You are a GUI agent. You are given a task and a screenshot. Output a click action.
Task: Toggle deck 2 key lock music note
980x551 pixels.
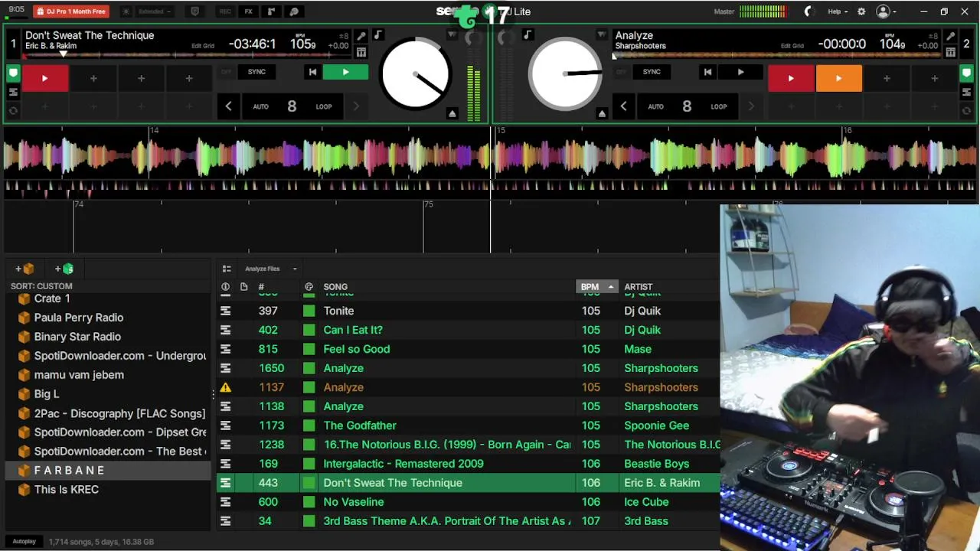tap(528, 35)
